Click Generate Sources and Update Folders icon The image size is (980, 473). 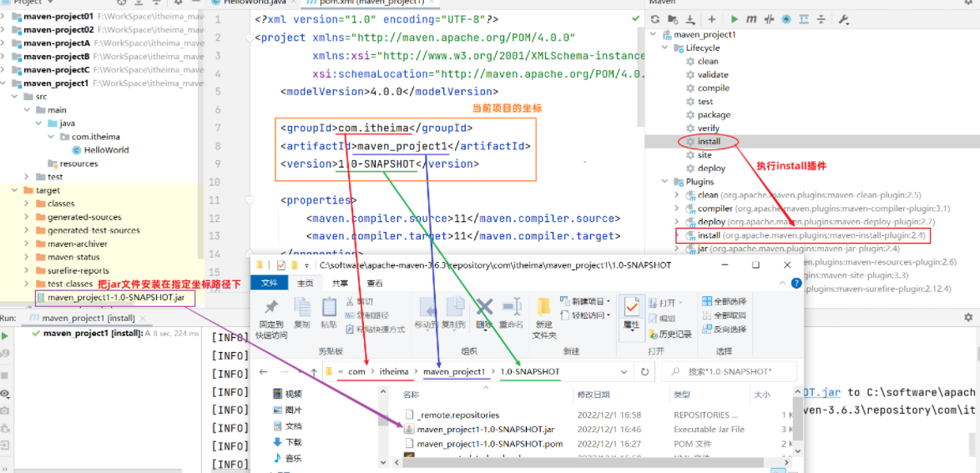tap(672, 19)
